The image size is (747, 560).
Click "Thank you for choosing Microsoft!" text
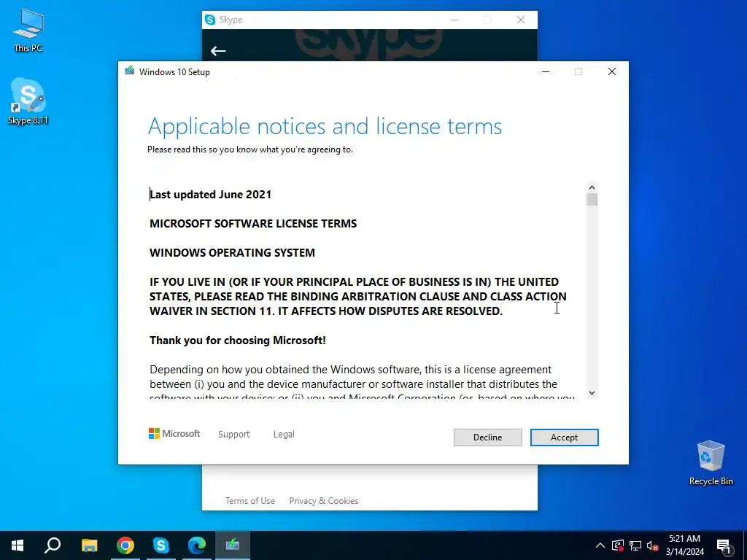(238, 340)
